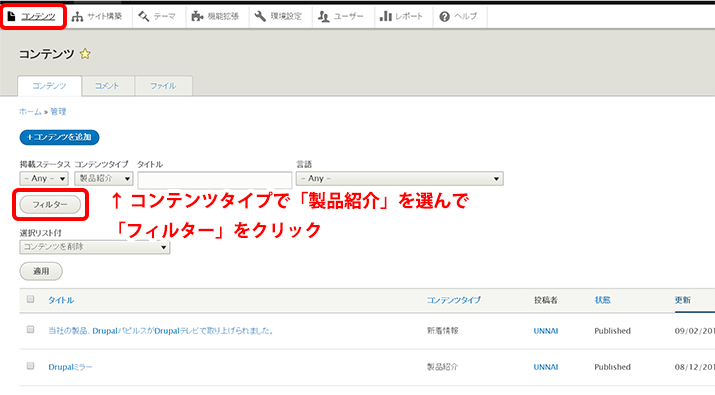Open the コンテンツタイプ dropdown showing 製品紹介
715x395 pixels.
coord(104,178)
